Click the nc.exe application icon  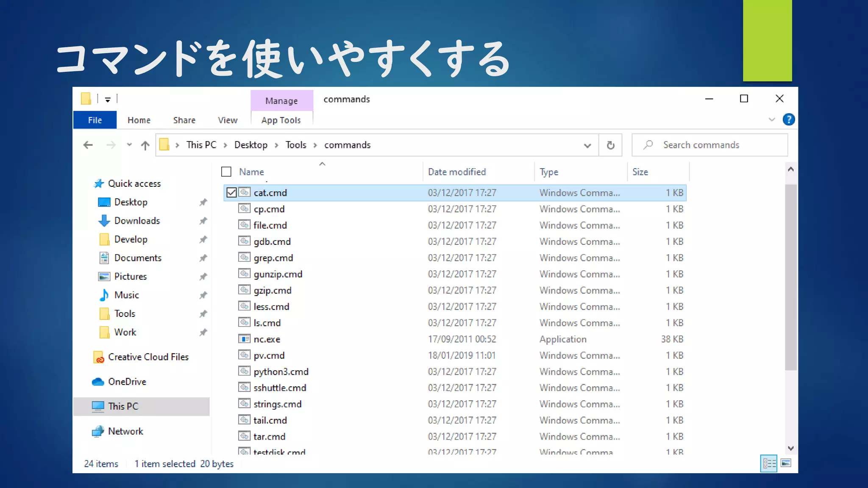coord(244,338)
